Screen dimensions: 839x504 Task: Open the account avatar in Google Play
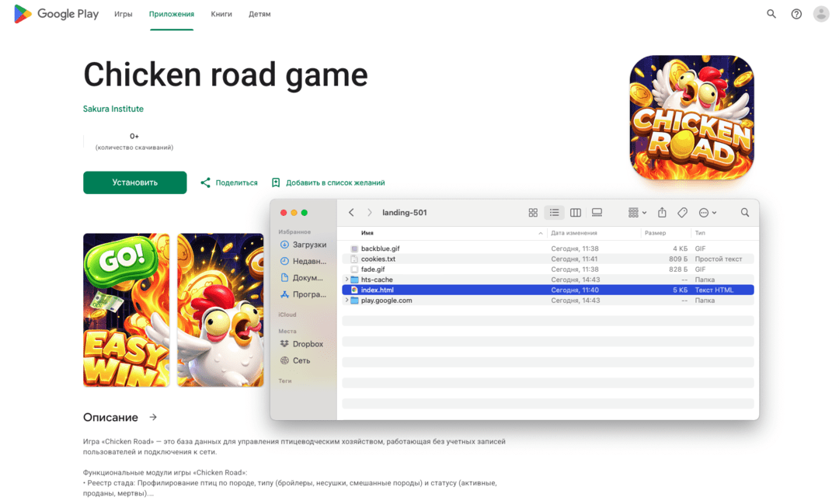[x=821, y=14]
